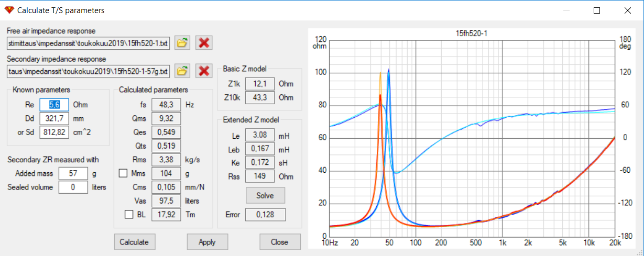Click the Close button

[x=280, y=242]
